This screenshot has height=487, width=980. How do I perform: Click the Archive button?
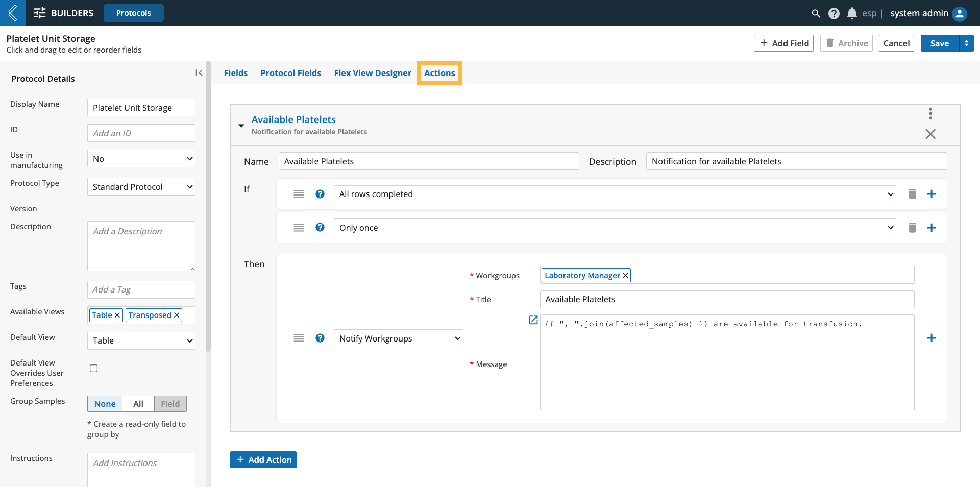(x=846, y=43)
